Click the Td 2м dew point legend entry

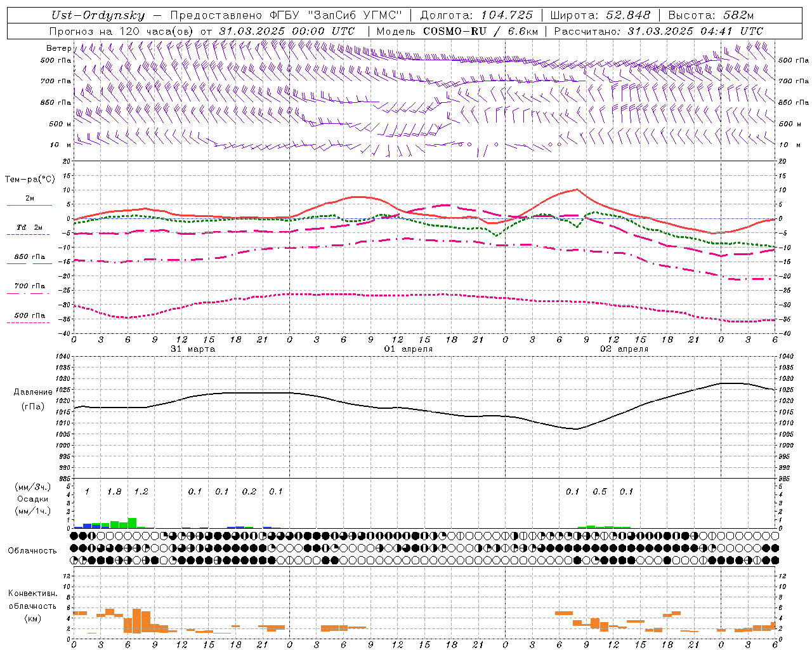tap(30, 227)
